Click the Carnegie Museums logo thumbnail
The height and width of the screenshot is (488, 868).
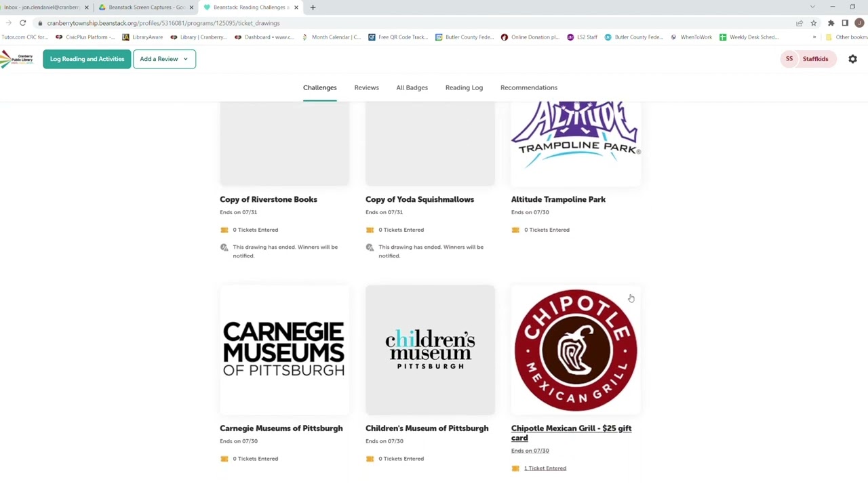pyautogui.click(x=284, y=350)
